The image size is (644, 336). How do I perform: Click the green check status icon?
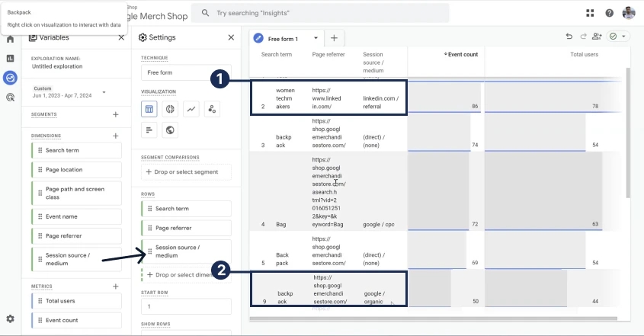(x=614, y=37)
